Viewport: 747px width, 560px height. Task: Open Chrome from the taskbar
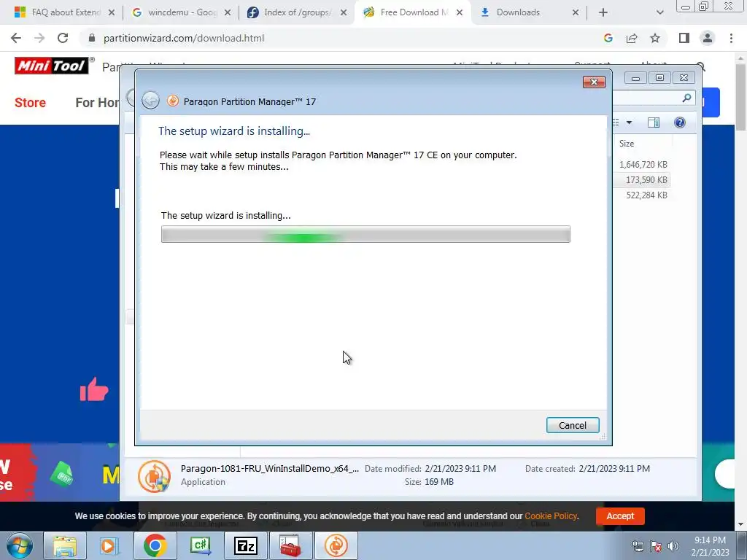155,545
